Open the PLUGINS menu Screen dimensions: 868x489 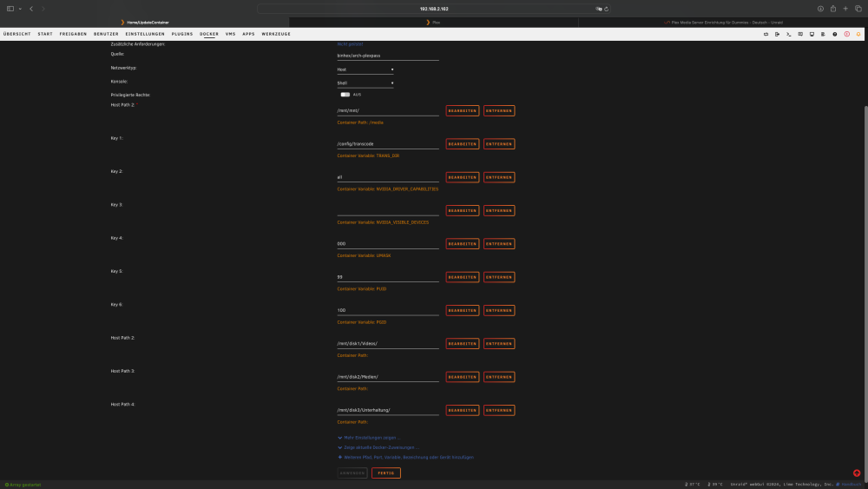coord(182,35)
